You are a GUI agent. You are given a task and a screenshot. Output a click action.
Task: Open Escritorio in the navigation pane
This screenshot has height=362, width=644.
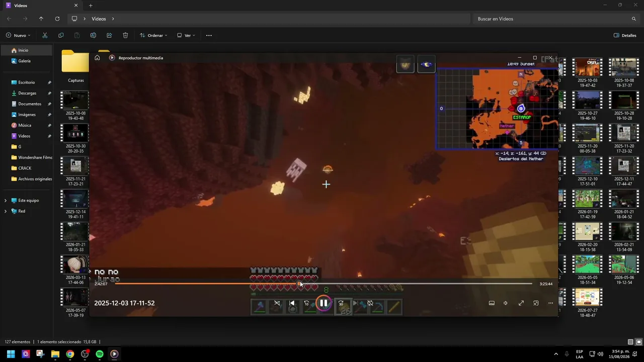tap(26, 82)
